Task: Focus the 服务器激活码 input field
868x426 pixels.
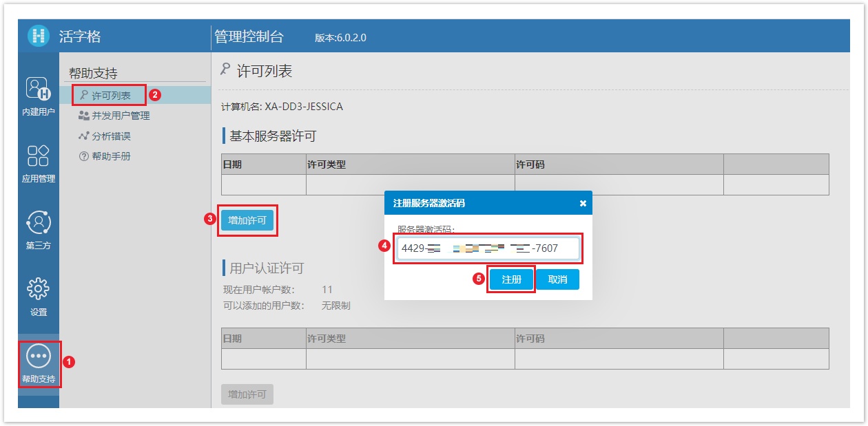Action: tap(488, 248)
